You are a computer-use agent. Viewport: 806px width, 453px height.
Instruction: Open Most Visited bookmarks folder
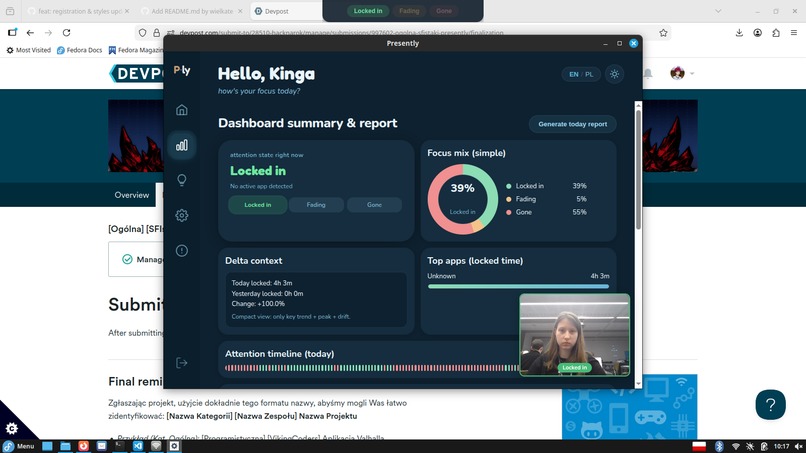pos(28,50)
